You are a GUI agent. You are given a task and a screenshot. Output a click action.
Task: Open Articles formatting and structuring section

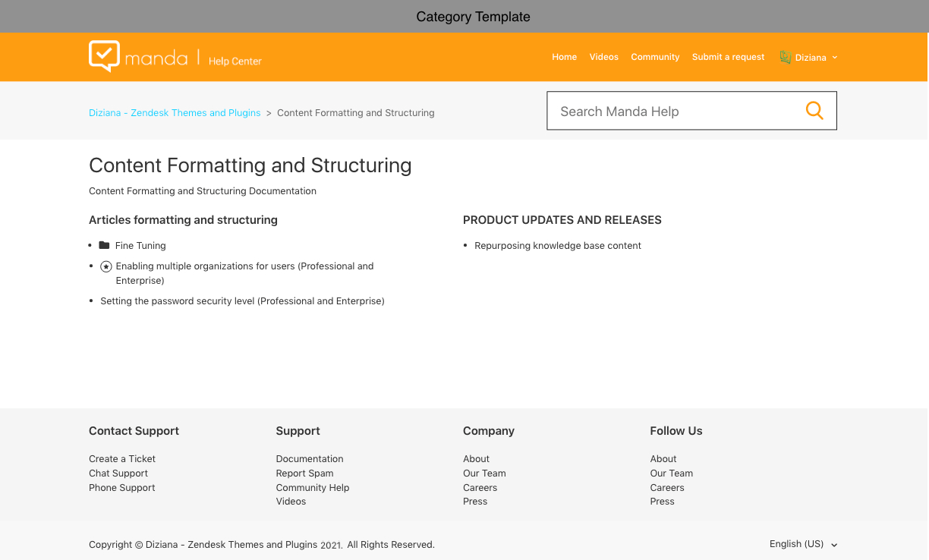(x=183, y=220)
